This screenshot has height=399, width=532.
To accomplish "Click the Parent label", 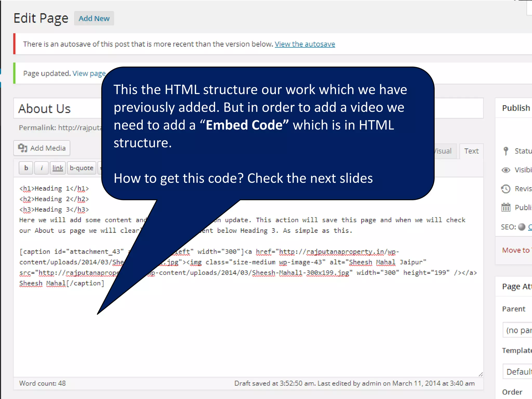I will click(x=514, y=309).
